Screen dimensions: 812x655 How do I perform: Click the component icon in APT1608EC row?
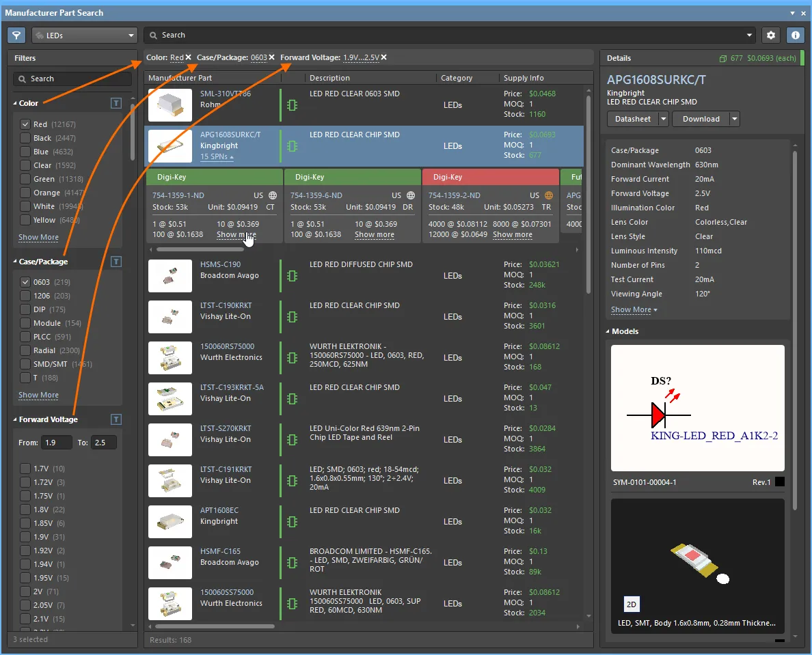tap(292, 522)
